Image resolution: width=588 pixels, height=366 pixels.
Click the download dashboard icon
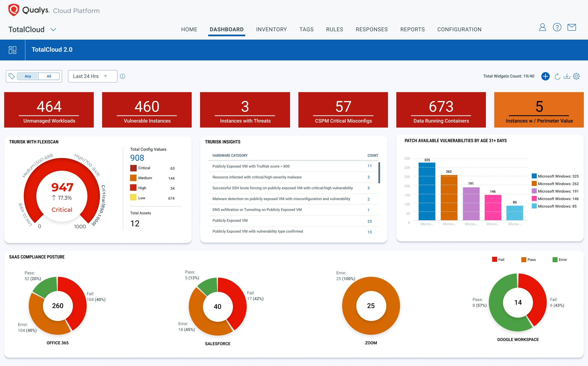[x=567, y=76]
